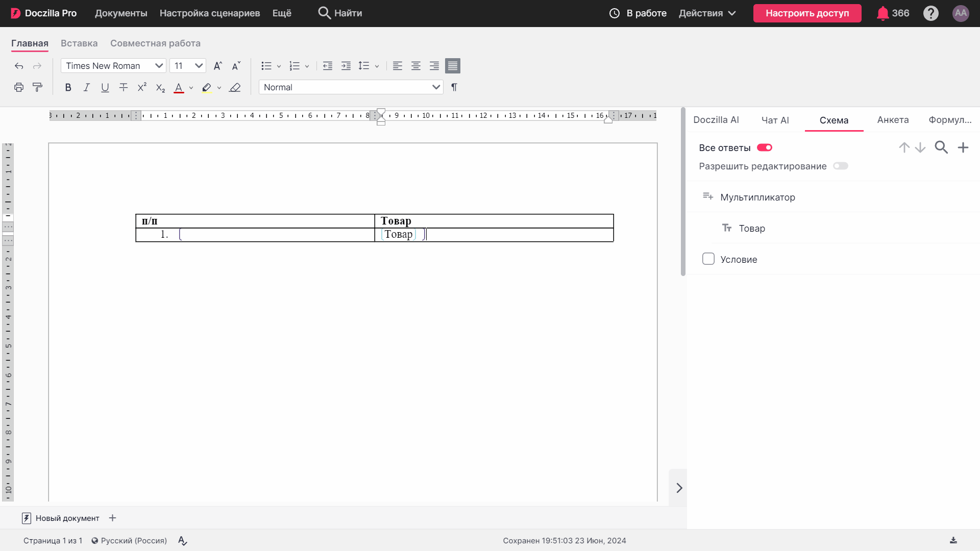Add a new document tab
This screenshot has width=980, height=551.
coord(113,518)
